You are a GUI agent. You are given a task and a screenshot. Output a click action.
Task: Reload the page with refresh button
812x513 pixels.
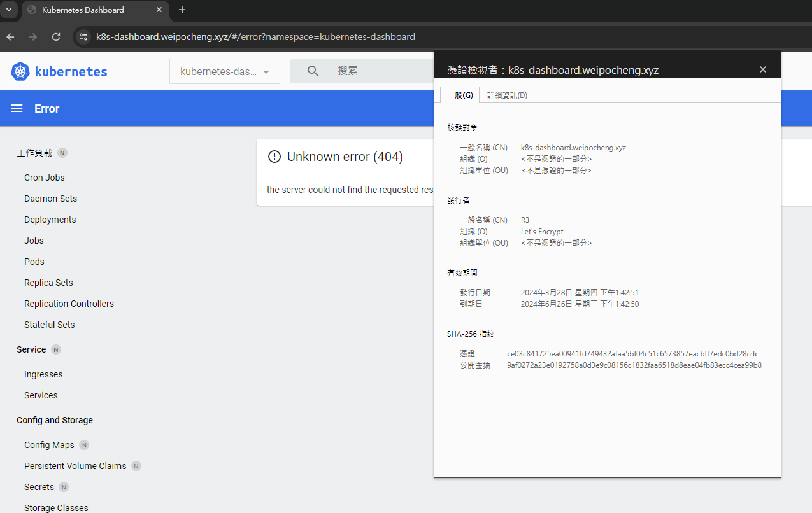(56, 37)
